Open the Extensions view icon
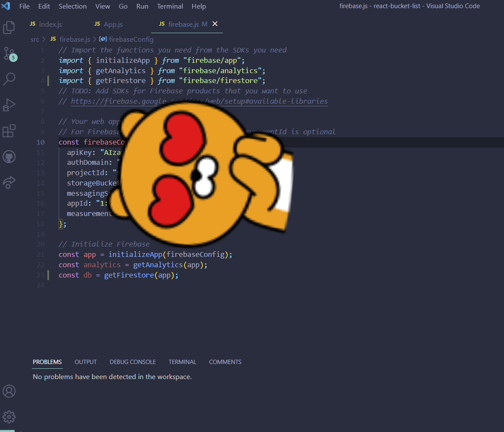This screenshot has height=432, width=504. pos(9,131)
